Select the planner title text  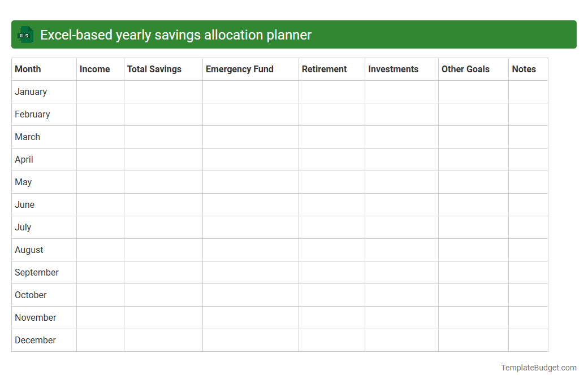pyautogui.click(x=175, y=34)
